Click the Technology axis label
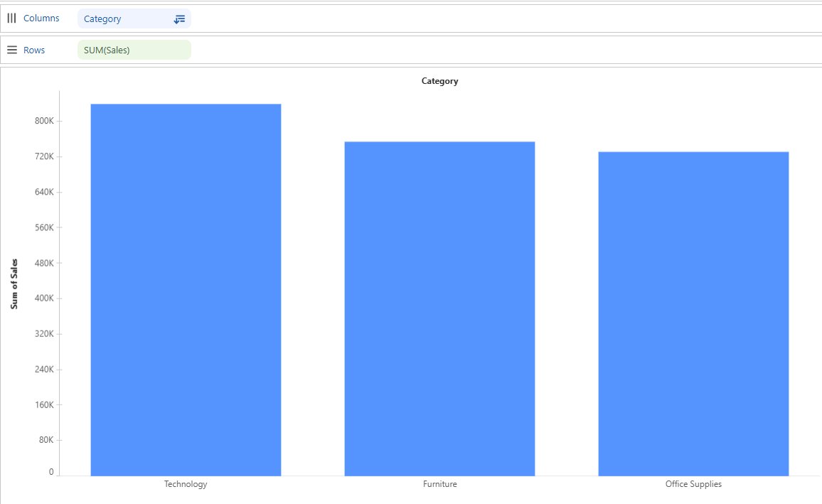 point(186,484)
